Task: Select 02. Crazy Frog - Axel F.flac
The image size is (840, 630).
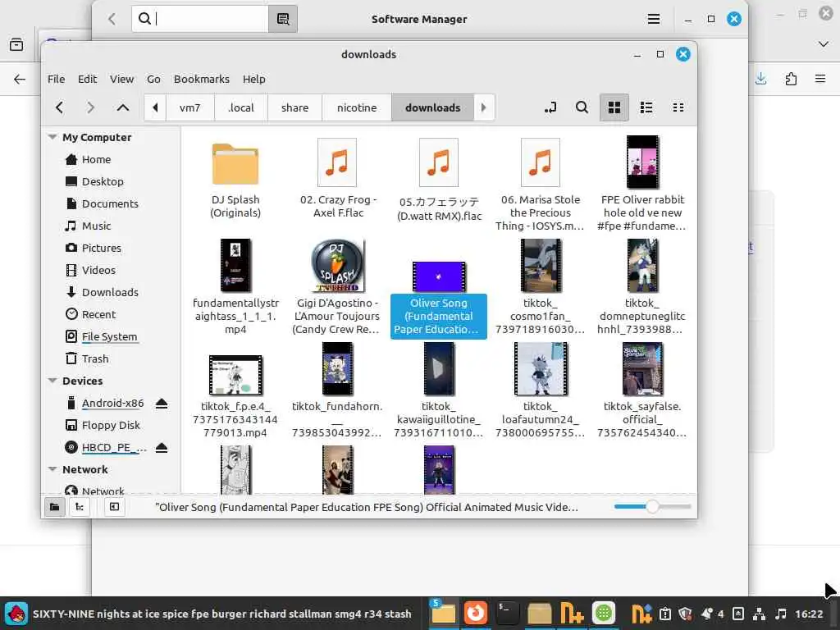Action: 337,179
